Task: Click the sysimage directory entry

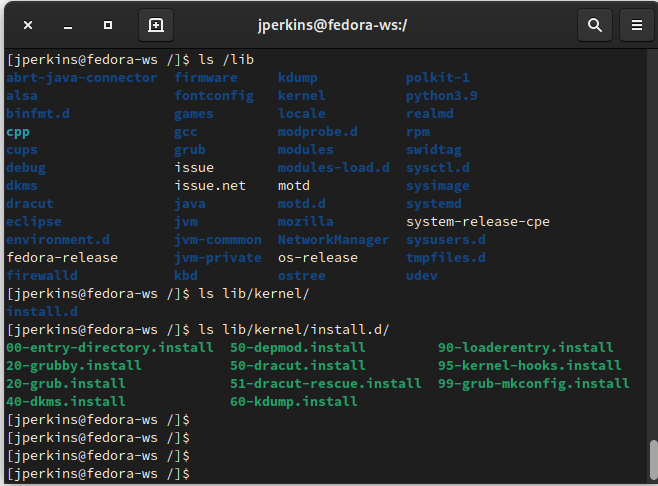Action: pyautogui.click(x=438, y=186)
